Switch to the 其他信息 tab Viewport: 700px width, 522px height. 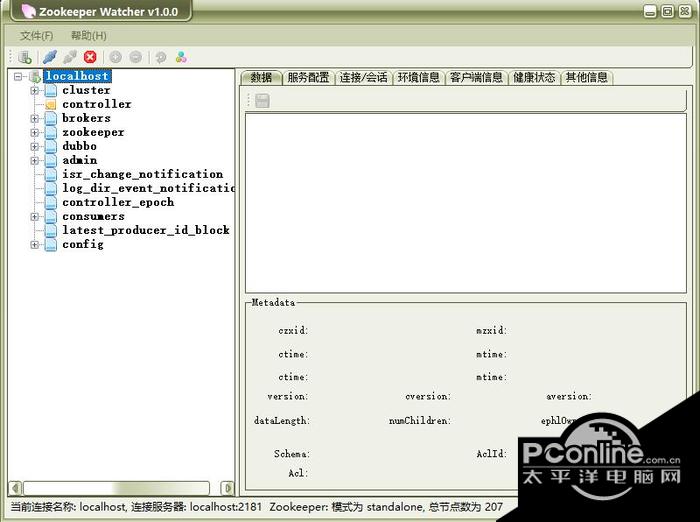tap(587, 78)
